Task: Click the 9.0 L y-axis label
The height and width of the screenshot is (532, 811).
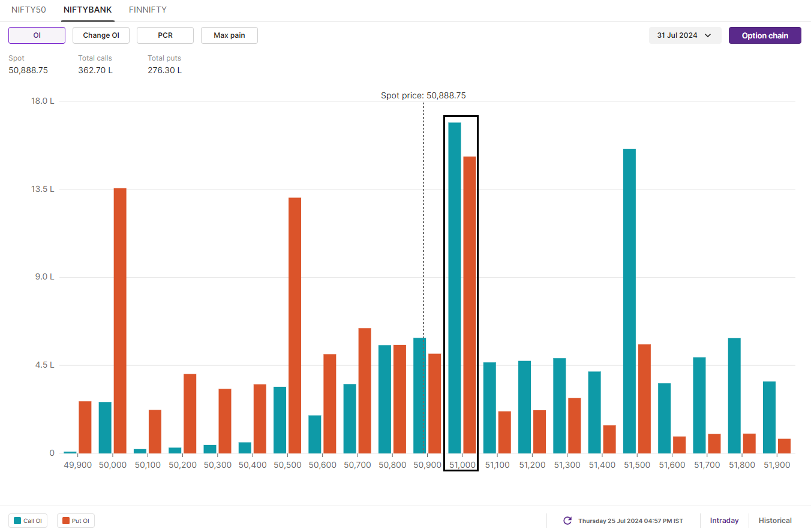Action: [x=44, y=277]
